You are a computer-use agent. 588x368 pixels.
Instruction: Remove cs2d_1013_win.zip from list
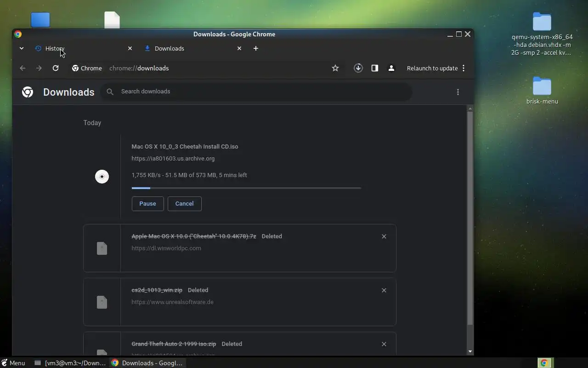pyautogui.click(x=384, y=290)
